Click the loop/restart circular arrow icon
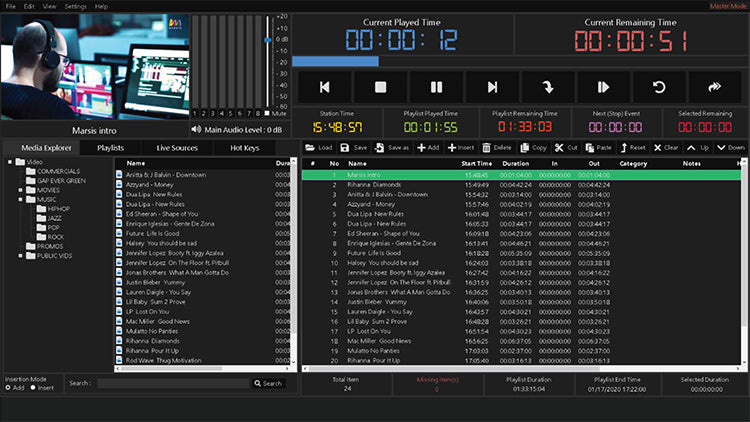 click(658, 87)
